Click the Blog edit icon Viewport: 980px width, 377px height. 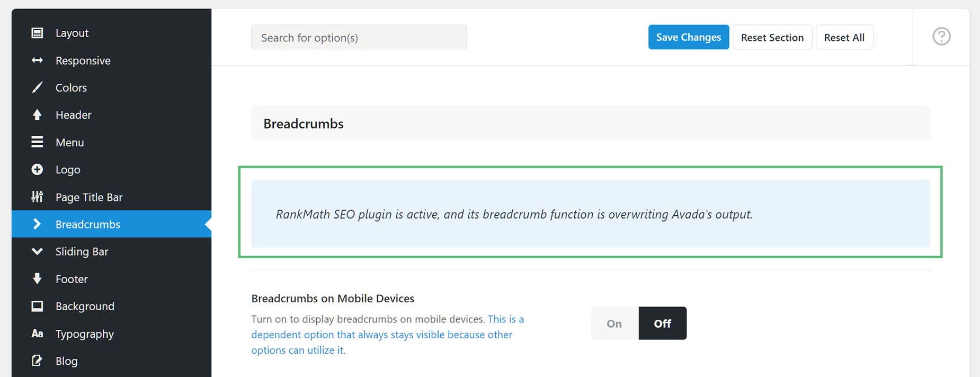(x=37, y=361)
